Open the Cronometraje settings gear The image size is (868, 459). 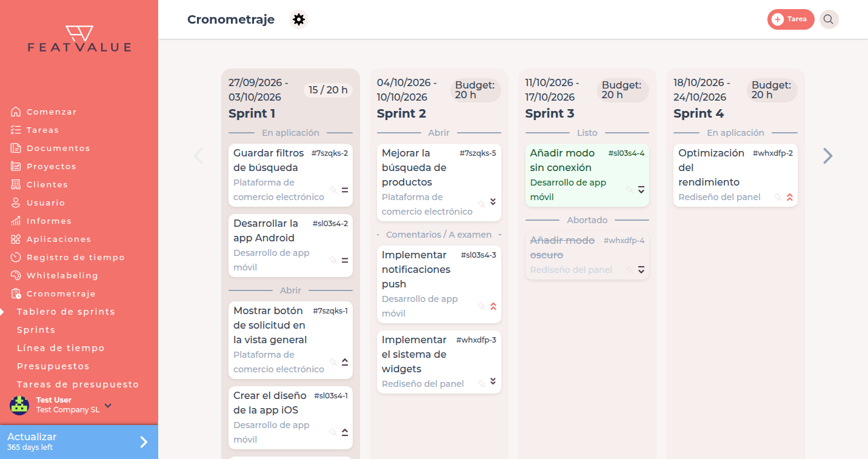click(299, 19)
